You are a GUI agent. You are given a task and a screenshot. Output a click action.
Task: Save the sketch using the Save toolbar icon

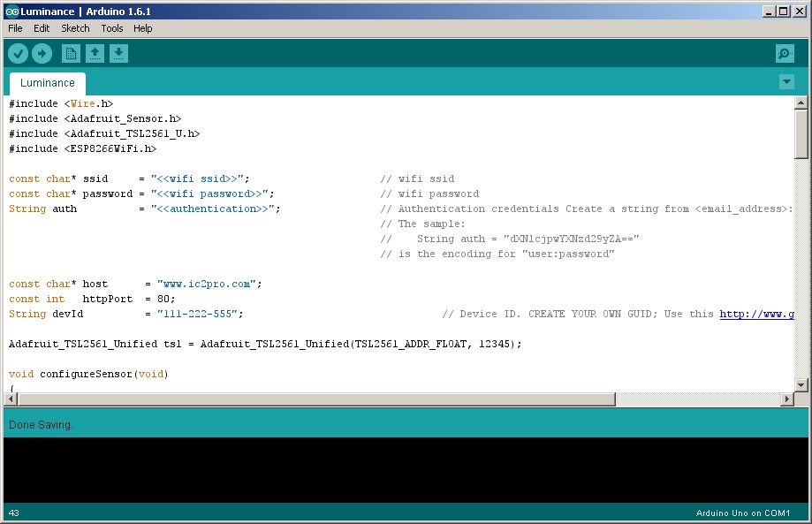[x=118, y=53]
